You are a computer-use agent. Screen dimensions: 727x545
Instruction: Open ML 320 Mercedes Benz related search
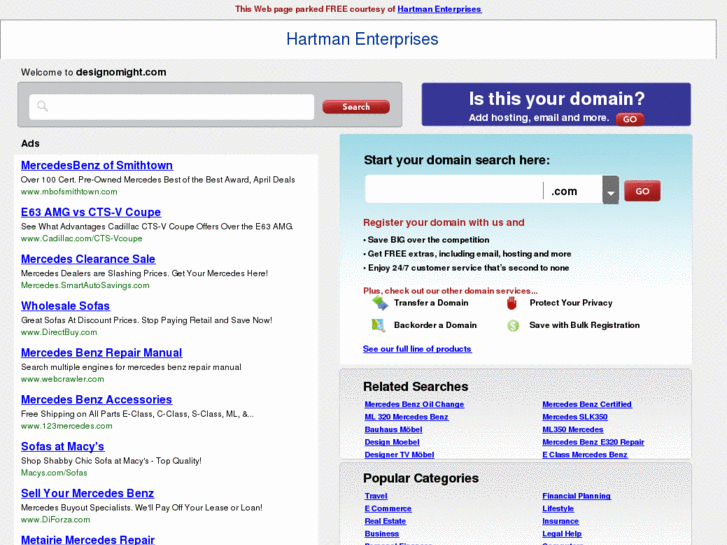pos(406,417)
